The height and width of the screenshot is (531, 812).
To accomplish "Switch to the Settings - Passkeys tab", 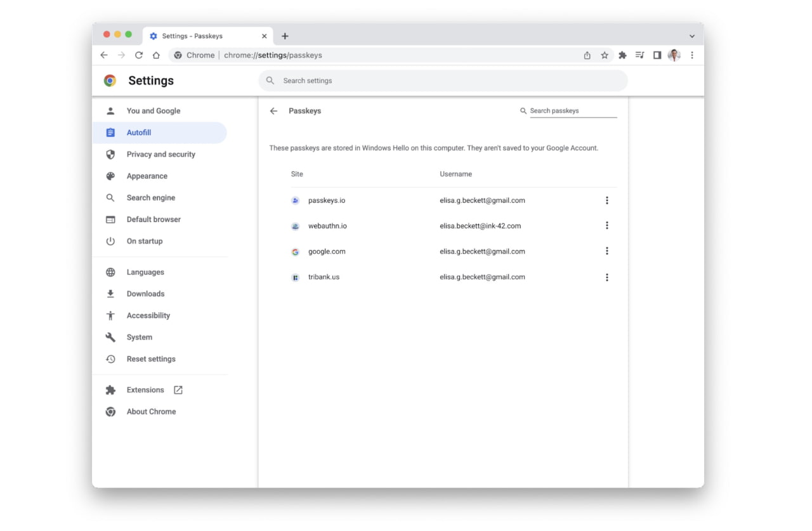I will tap(203, 36).
